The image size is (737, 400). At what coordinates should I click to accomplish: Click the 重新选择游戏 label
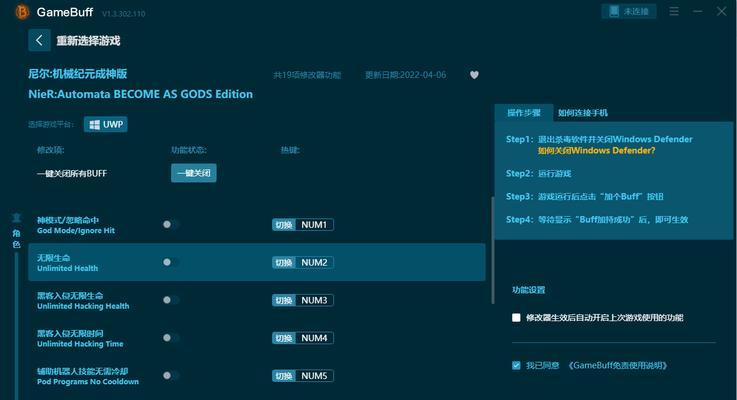[x=88, y=41]
